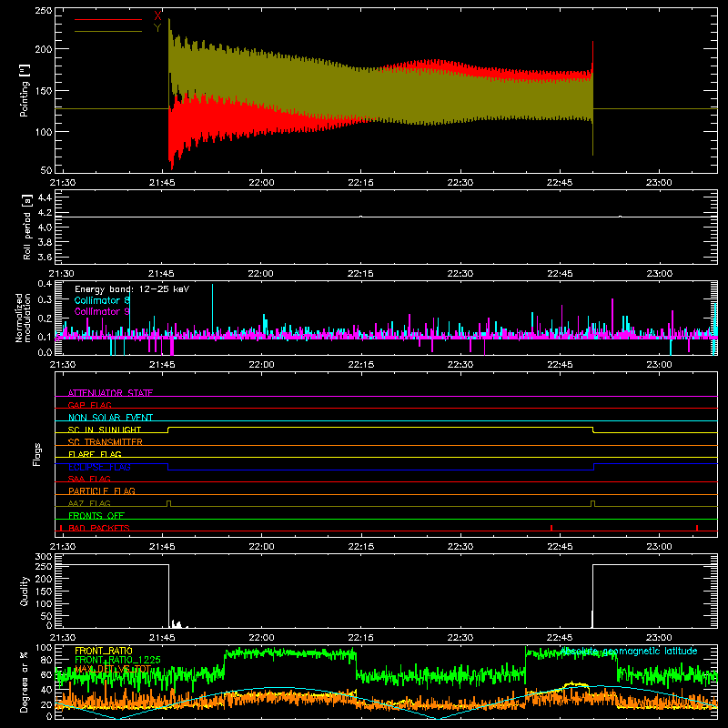Click the red X legend line sample

pyautogui.click(x=108, y=19)
